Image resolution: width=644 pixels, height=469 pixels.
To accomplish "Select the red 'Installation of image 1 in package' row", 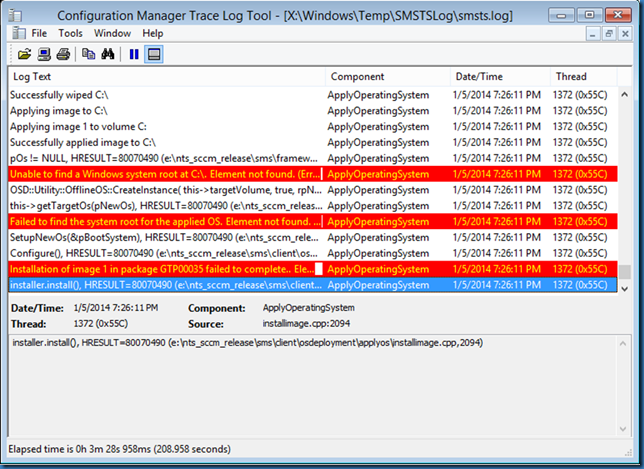I will (313, 269).
